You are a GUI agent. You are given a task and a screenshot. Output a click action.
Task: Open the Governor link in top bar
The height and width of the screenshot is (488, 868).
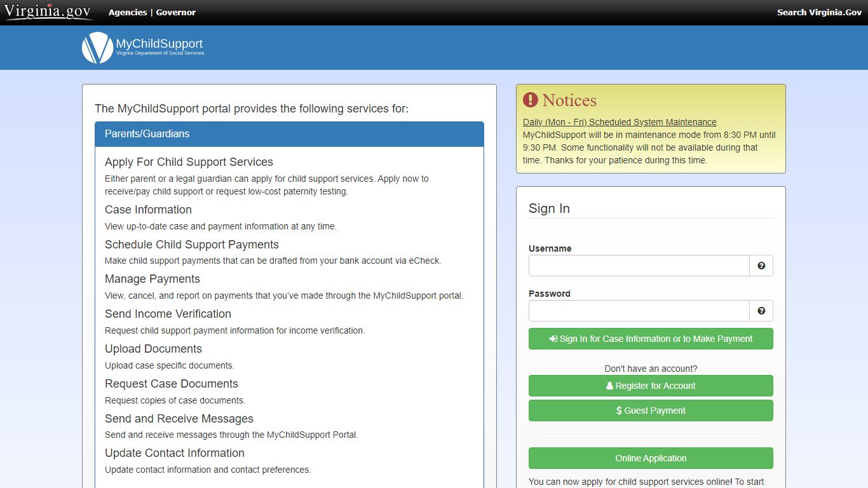point(176,12)
